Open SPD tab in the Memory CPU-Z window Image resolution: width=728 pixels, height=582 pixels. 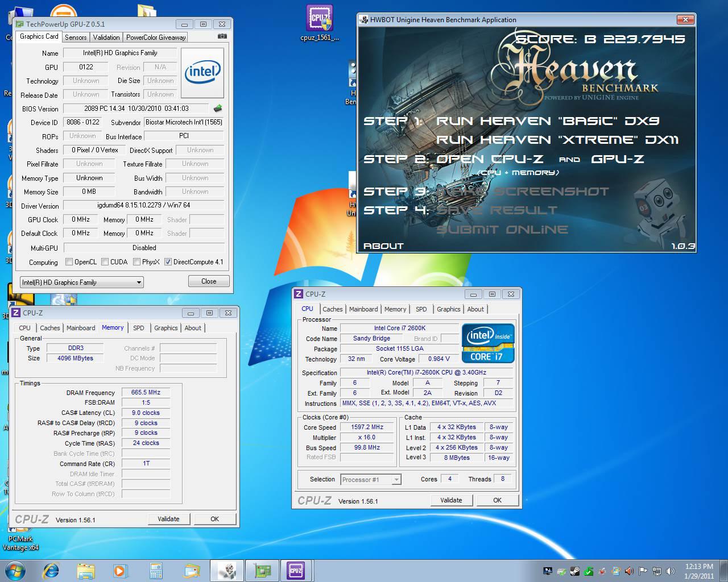point(139,328)
